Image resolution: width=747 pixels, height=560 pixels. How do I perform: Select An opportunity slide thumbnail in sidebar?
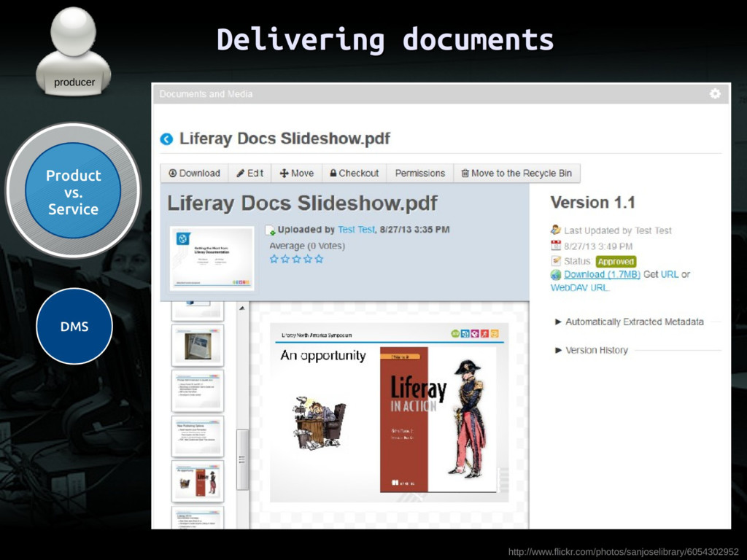tap(197, 481)
